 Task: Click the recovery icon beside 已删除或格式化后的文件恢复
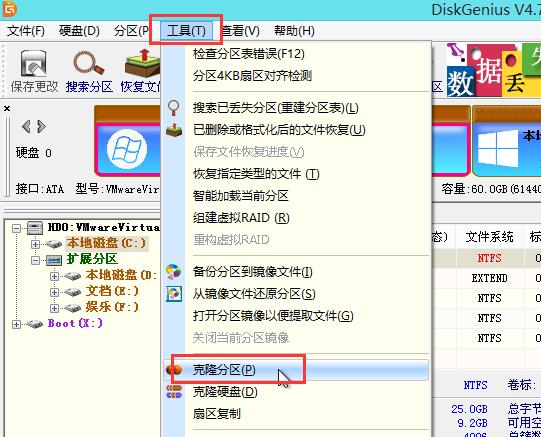point(174,130)
